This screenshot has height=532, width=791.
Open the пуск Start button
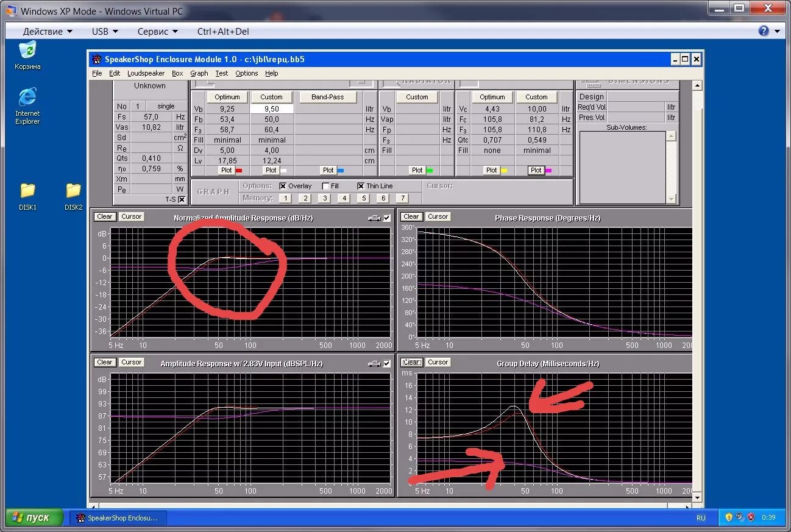[33, 517]
